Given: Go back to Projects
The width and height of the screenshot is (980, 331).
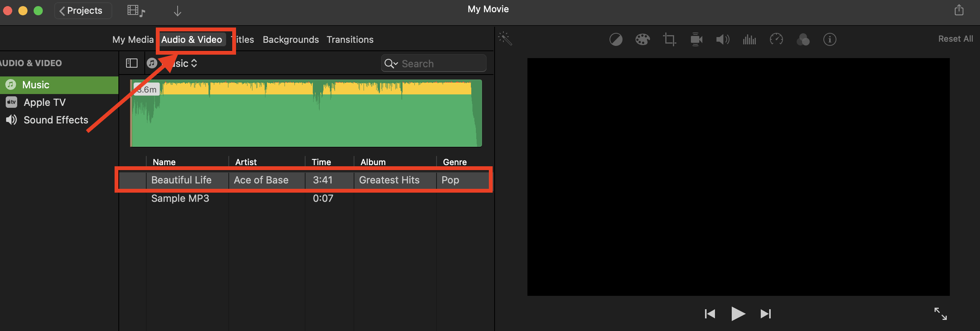Looking at the screenshot, I should coord(81,11).
